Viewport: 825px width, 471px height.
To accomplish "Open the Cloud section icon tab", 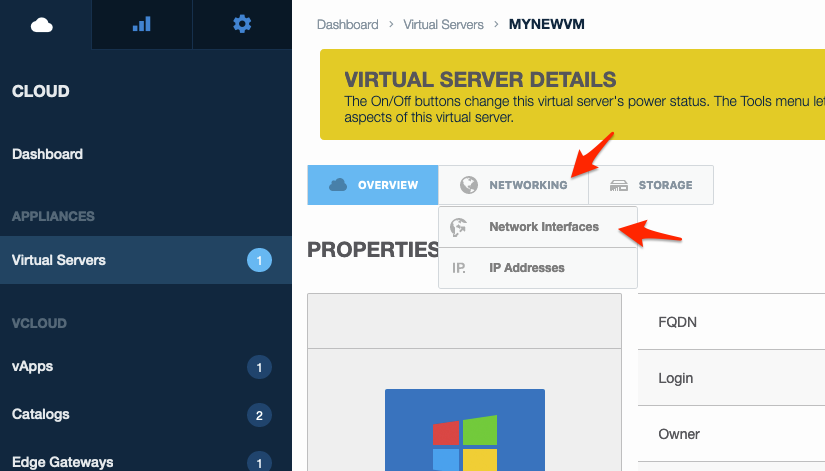I will (42, 25).
